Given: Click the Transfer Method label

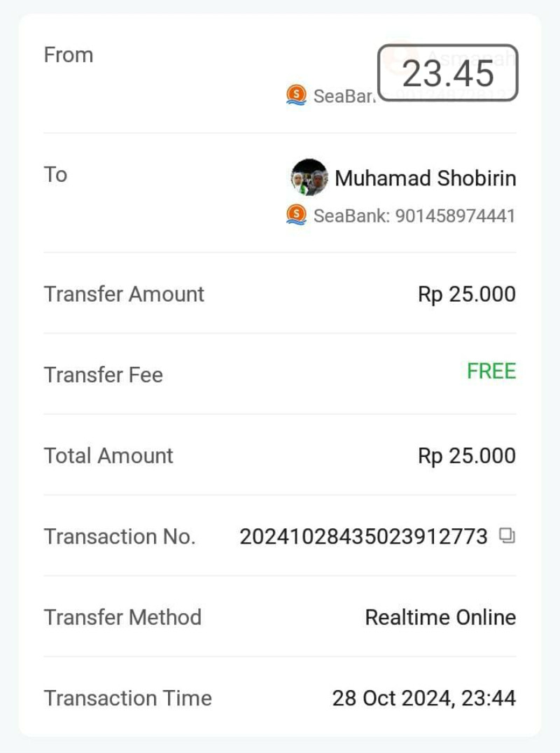Looking at the screenshot, I should 122,617.
